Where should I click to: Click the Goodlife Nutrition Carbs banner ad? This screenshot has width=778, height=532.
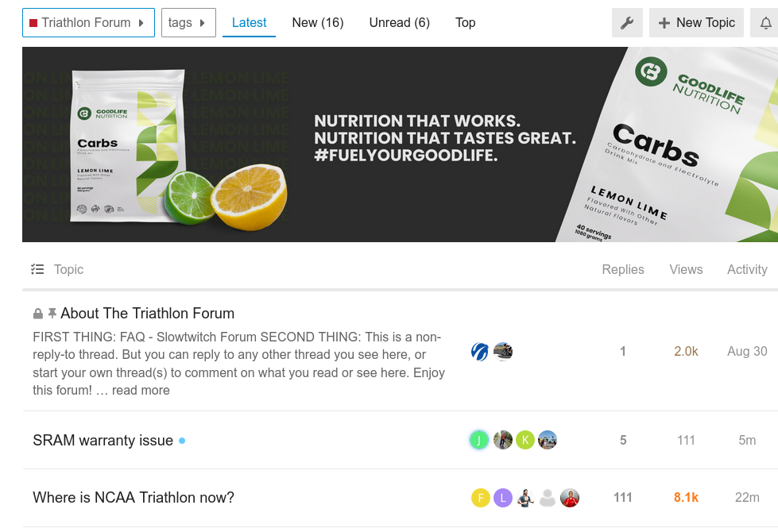pos(400,144)
